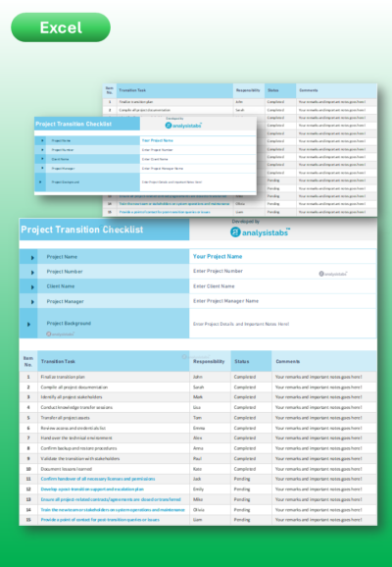The image size is (392, 567).
Task: Click the green Excel badge
Action: coord(61,27)
